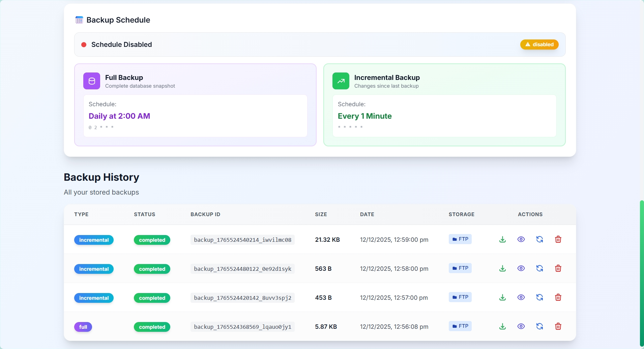
Task: Toggle the eye icon for the top backup row
Action: pyautogui.click(x=521, y=239)
